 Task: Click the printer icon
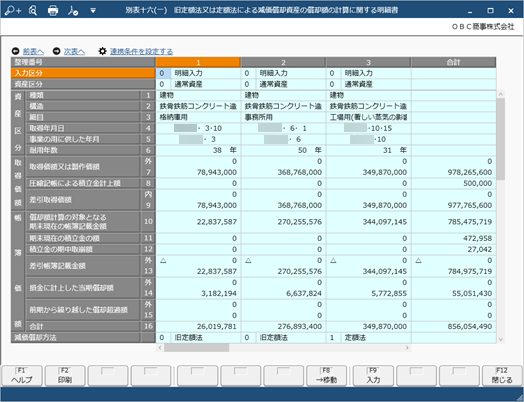pyautogui.click(x=53, y=11)
